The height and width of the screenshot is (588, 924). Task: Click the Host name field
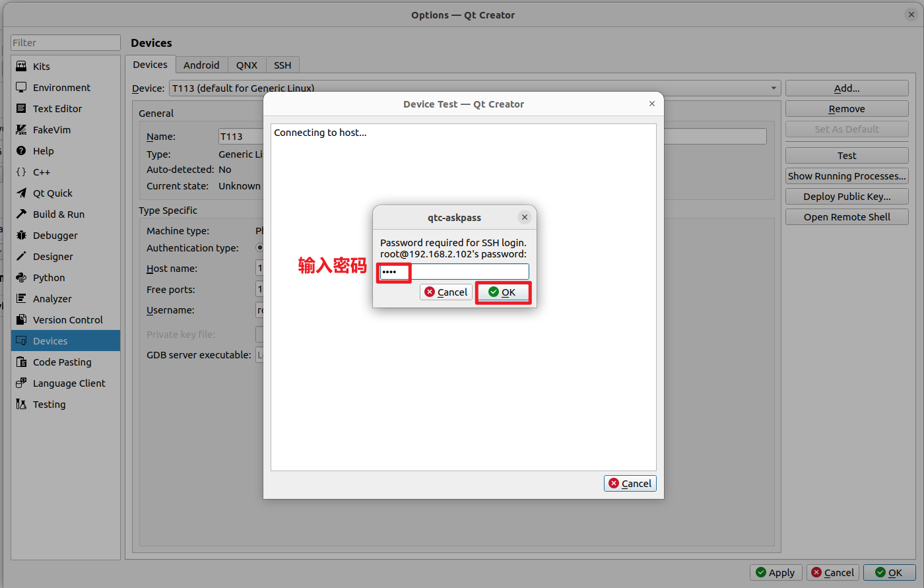pyautogui.click(x=259, y=268)
